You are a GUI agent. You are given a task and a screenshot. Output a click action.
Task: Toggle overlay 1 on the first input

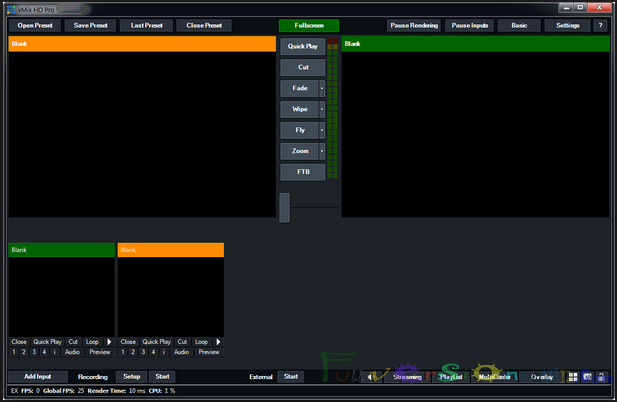coord(14,352)
